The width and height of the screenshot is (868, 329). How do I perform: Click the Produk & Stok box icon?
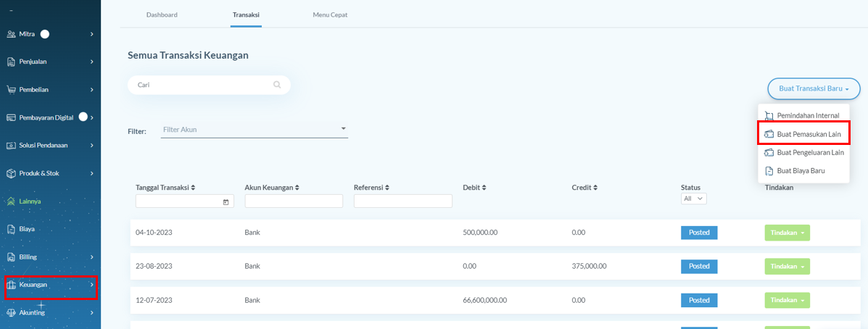coord(11,173)
